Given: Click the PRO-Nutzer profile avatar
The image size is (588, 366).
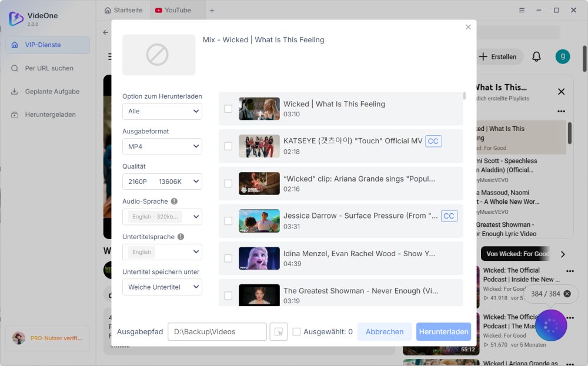Looking at the screenshot, I should click(18, 338).
